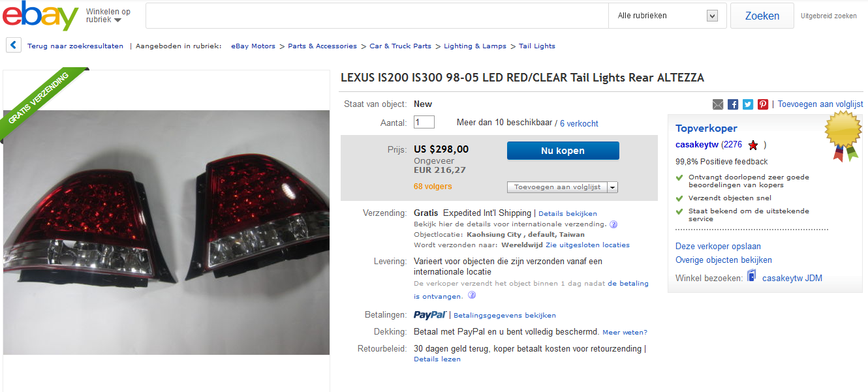Click the 'Zoeken' search button
Viewport: 868px width, 392px height.
[x=762, y=16]
